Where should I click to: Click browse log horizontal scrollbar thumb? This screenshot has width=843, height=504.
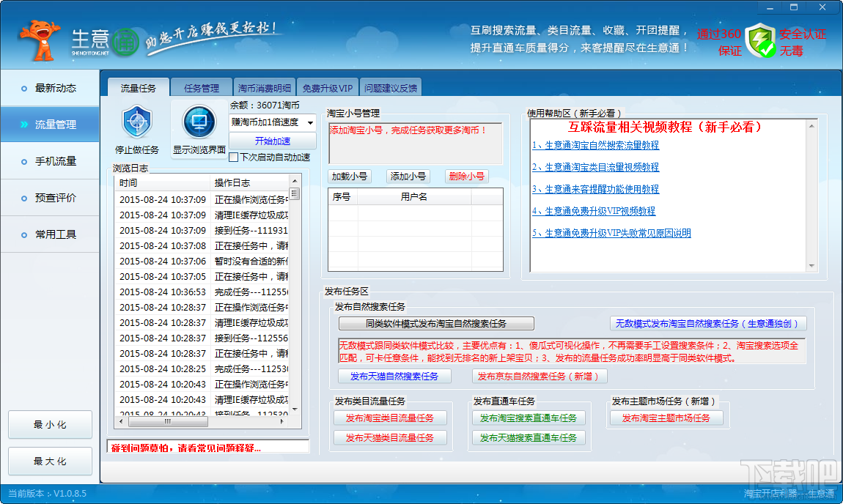click(x=168, y=422)
